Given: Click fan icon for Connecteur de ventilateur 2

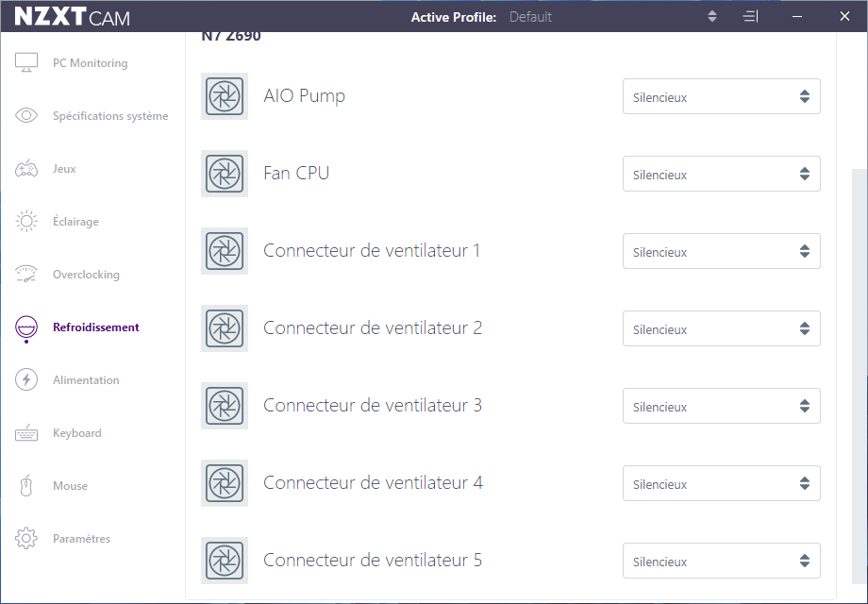Looking at the screenshot, I should tap(225, 328).
